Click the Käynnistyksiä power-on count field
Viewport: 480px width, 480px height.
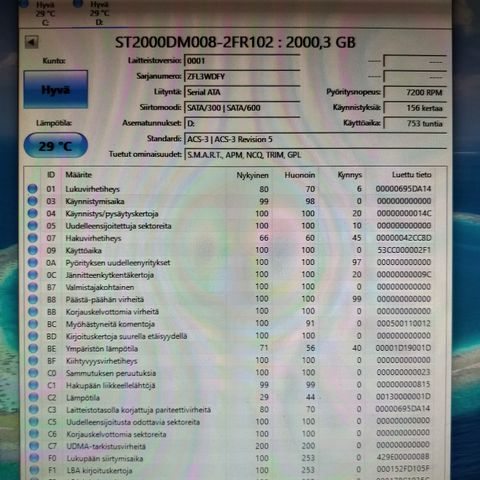415,108
